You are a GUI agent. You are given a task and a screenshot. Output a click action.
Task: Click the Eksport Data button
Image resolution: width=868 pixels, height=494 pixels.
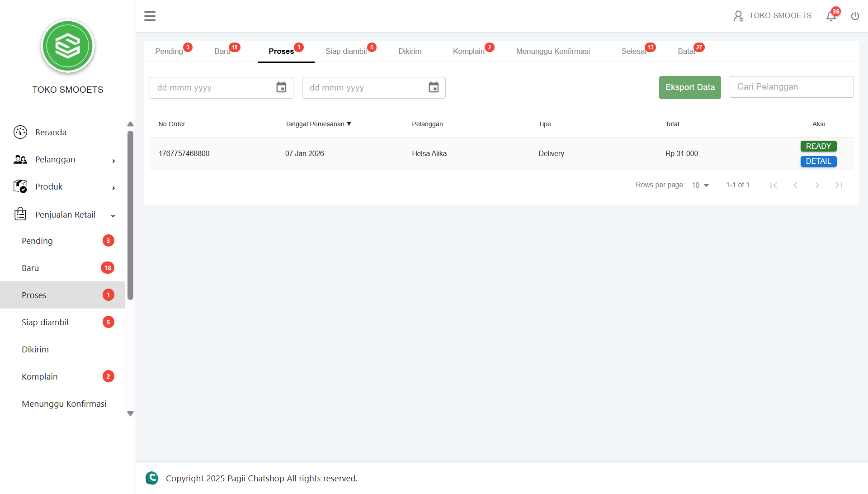coord(690,87)
